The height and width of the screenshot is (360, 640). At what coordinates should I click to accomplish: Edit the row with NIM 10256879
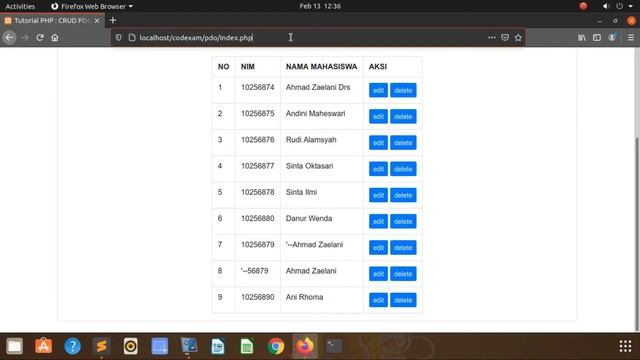pyautogui.click(x=378, y=247)
